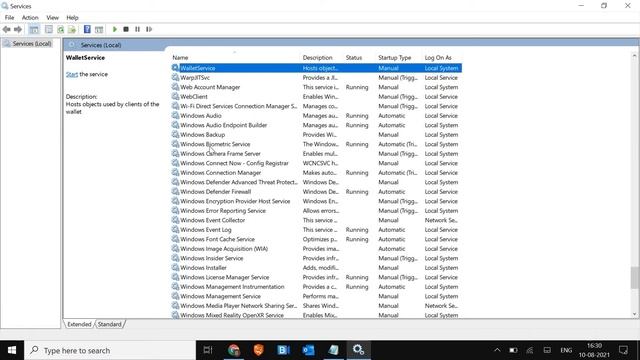
Task: Select the Web Account Manager service
Action: tap(316, 87)
